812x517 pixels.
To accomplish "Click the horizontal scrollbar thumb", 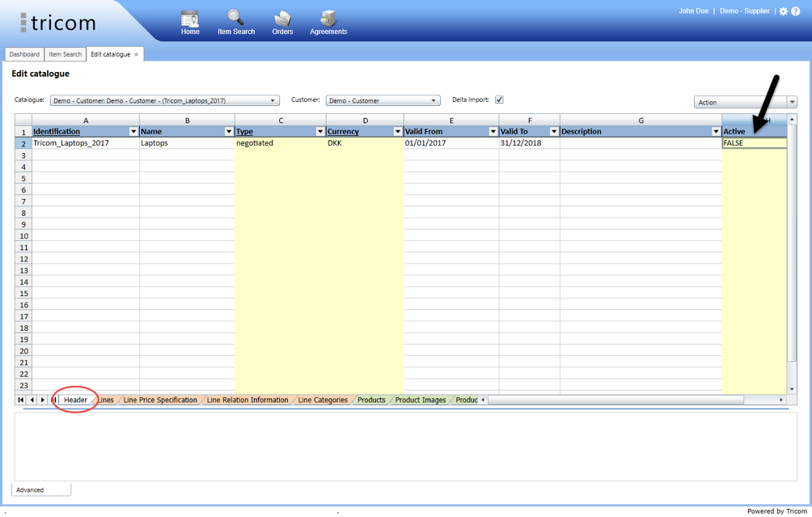I will tap(615, 400).
